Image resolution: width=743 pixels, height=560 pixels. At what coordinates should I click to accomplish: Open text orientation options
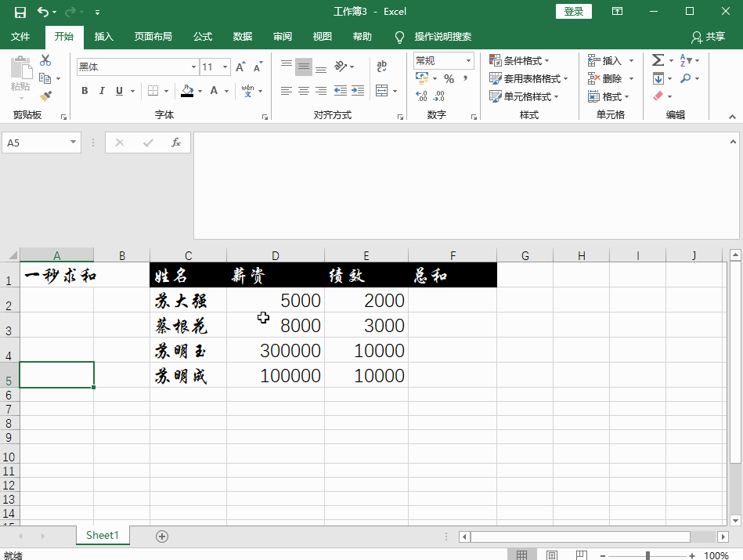point(341,66)
